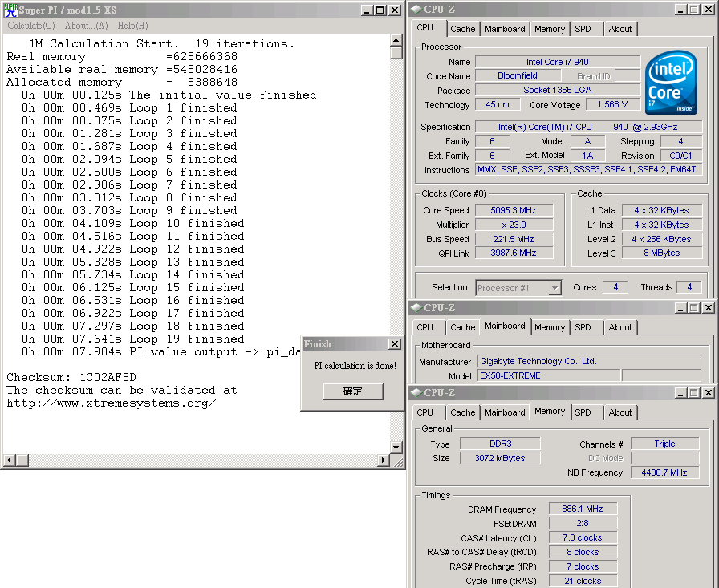
Task: Click the Name field Intel Core i7 940
Action: coord(558,62)
